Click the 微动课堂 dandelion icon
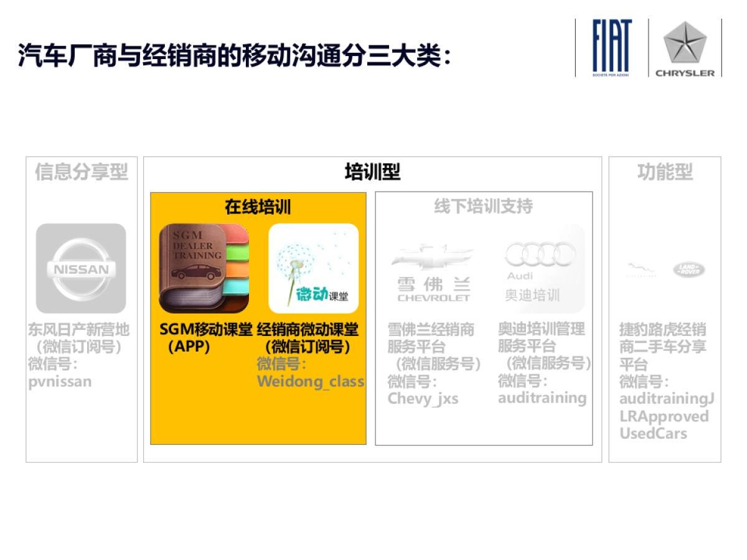This screenshot has height=560, width=747. tap(314, 268)
